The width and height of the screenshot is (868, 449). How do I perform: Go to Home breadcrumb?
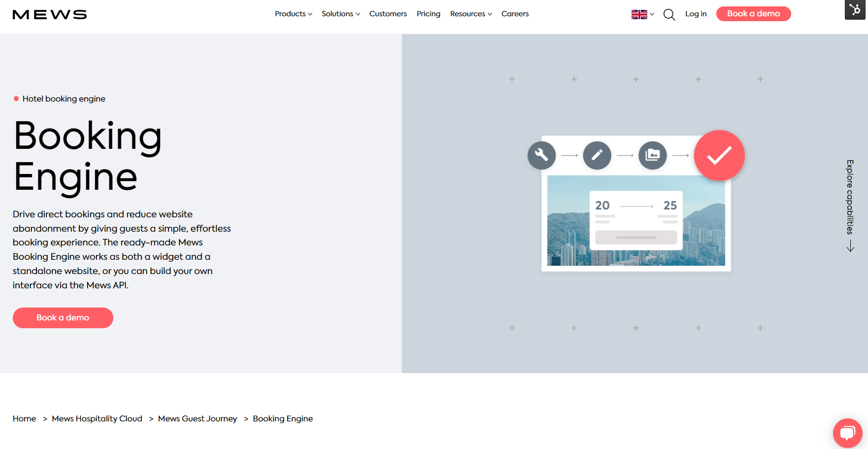click(x=25, y=418)
